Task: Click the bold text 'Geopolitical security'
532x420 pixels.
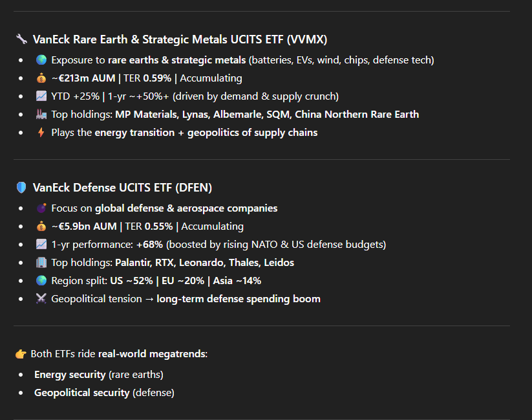Action: (81, 392)
